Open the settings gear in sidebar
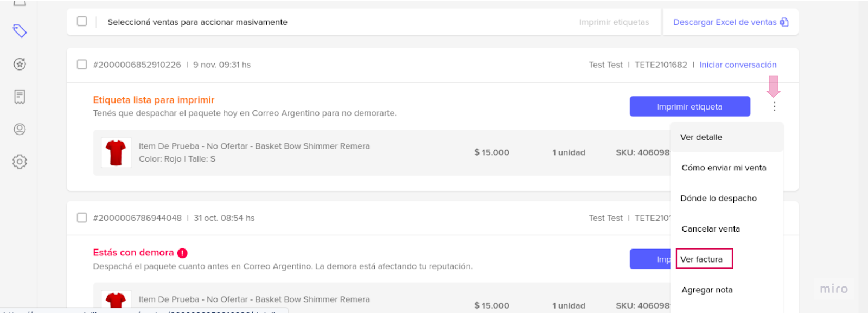868x313 pixels. [x=20, y=162]
